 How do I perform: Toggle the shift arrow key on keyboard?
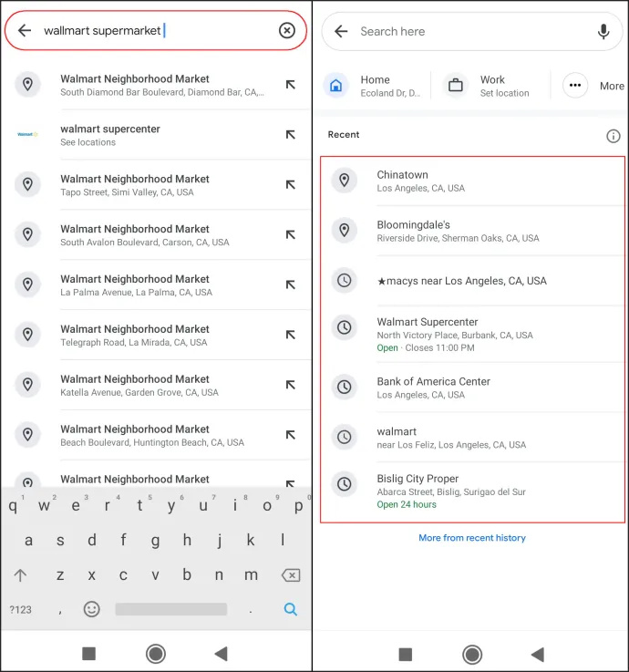(x=20, y=575)
